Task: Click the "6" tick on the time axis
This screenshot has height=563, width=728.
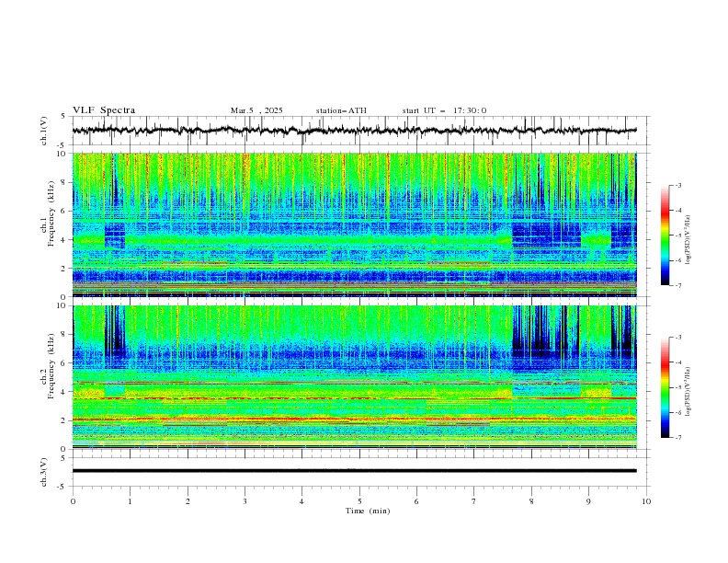Action: pyautogui.click(x=416, y=501)
